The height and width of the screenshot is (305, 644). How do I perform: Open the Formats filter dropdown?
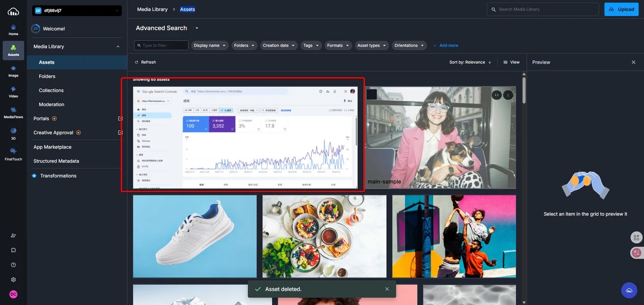(x=338, y=45)
